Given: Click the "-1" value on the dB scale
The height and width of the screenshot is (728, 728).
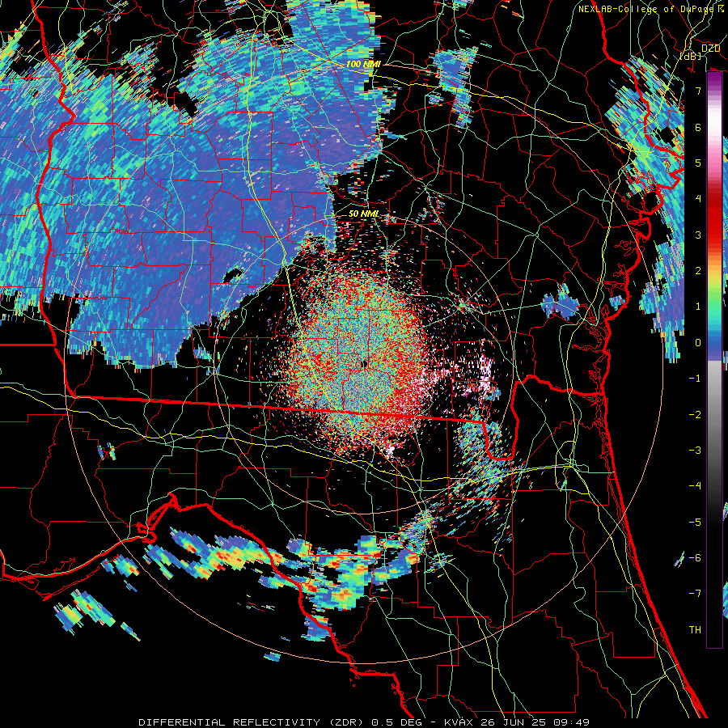Looking at the screenshot, I should (x=695, y=379).
